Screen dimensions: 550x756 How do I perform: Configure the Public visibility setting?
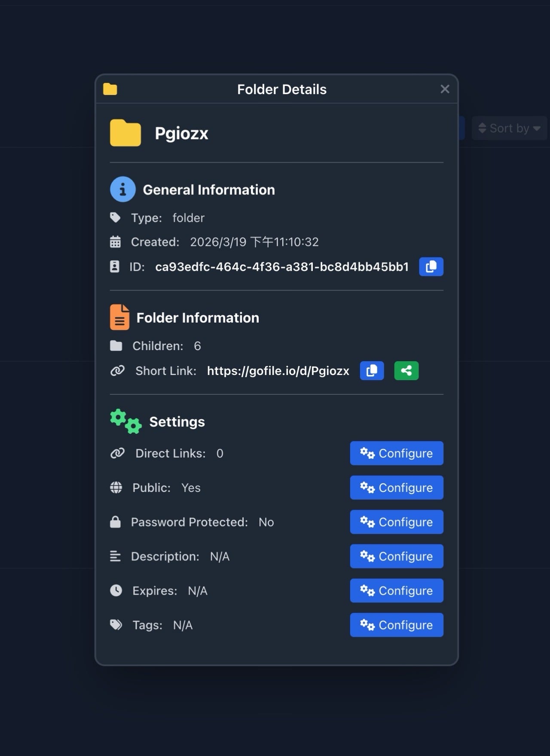coord(396,488)
